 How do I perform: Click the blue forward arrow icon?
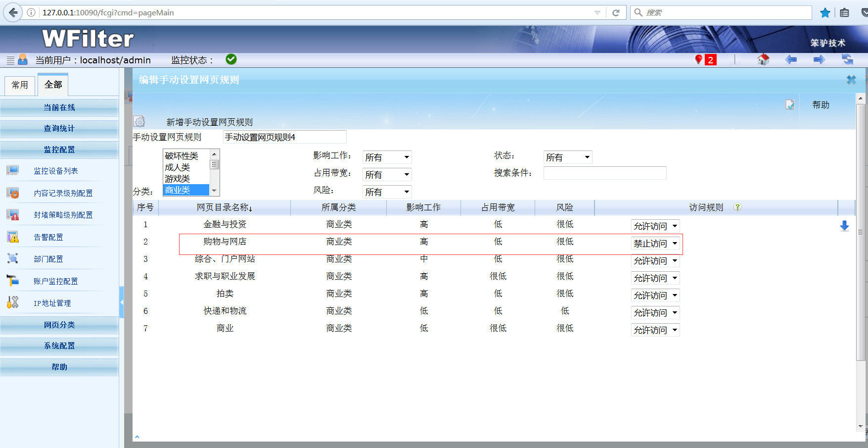819,60
